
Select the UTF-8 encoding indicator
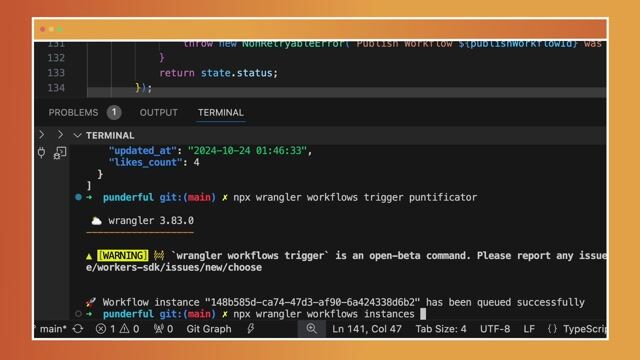pyautogui.click(x=495, y=329)
